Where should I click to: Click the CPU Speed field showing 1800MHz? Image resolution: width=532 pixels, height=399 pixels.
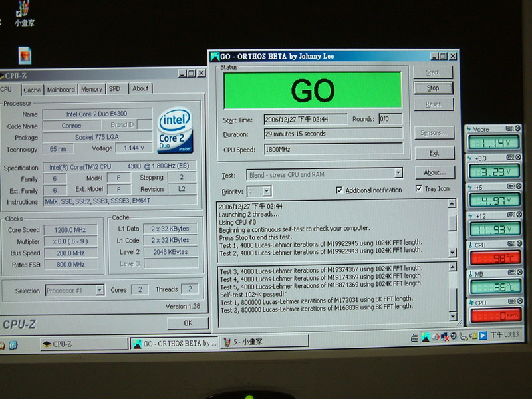(334, 149)
